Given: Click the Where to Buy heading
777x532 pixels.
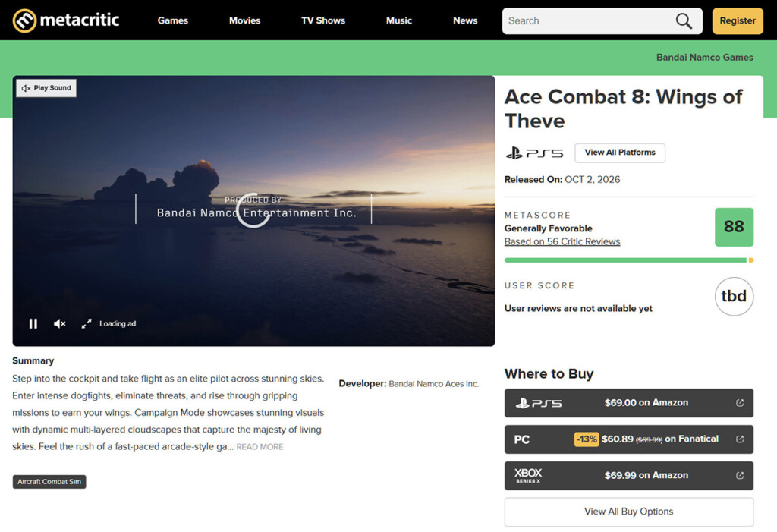Looking at the screenshot, I should tap(549, 374).
